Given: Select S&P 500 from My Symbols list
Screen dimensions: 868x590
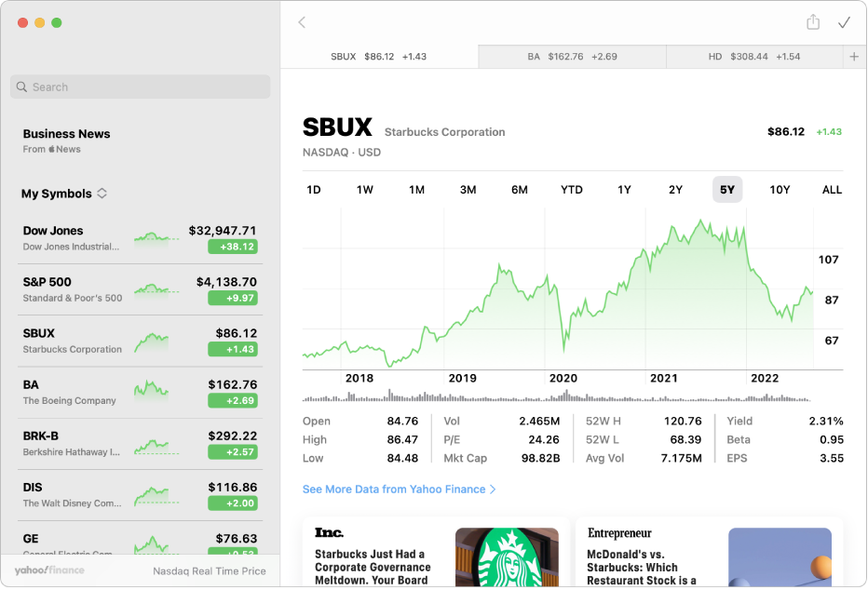Looking at the screenshot, I should point(140,289).
